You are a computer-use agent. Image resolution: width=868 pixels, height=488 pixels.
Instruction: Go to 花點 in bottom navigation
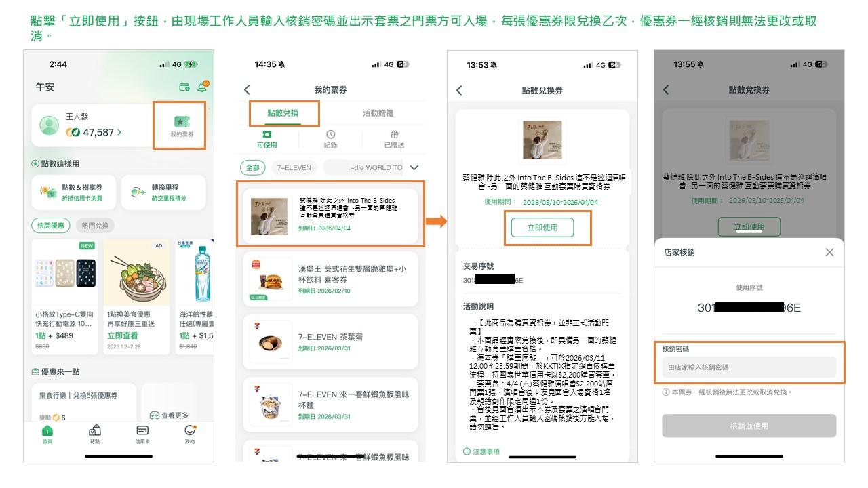[x=94, y=434]
